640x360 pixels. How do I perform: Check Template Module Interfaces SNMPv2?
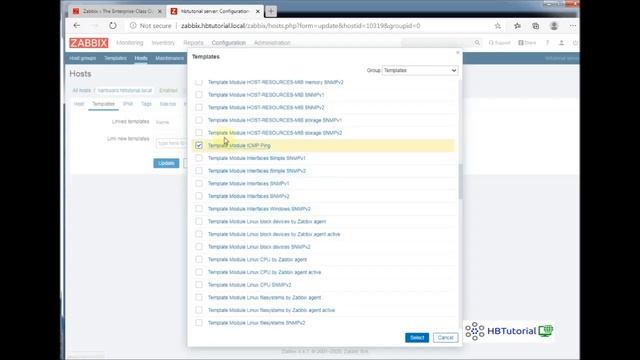199,196
